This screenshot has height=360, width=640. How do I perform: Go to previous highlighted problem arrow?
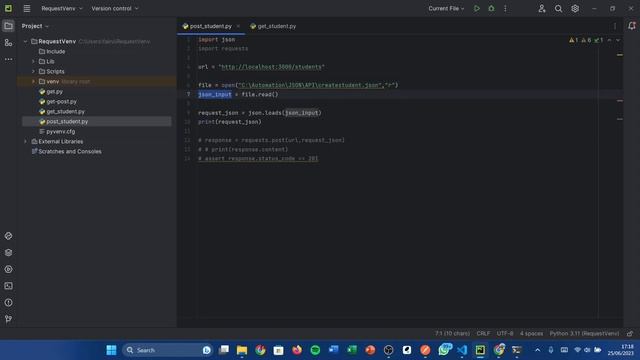tap(609, 40)
